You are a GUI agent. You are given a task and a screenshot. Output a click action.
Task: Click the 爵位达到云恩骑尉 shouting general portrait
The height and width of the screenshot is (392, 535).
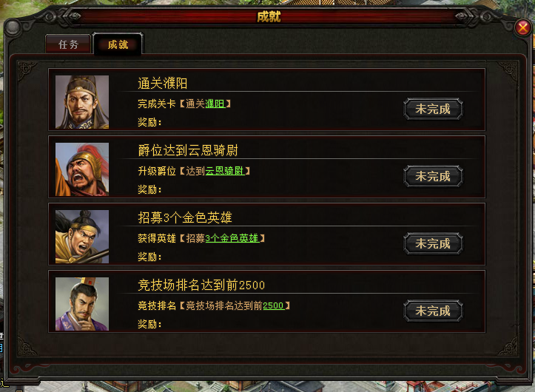tap(82, 169)
